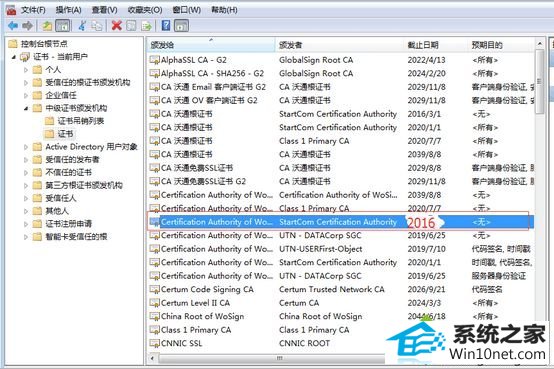This screenshot has width=554, height=369.
Task: Click the Forward arrow toolbar icon
Action: tap(28, 25)
